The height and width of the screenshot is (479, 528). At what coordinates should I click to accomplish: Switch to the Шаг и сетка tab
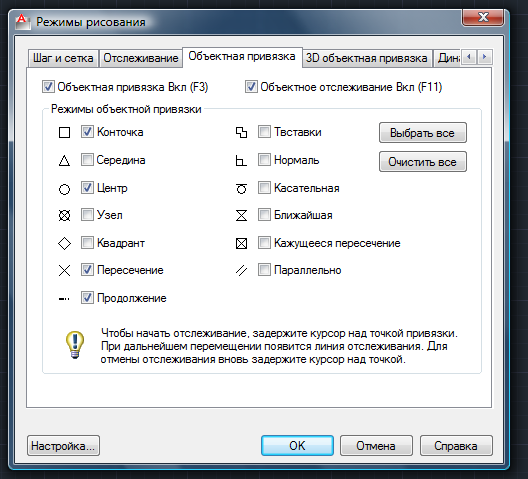pos(63,58)
